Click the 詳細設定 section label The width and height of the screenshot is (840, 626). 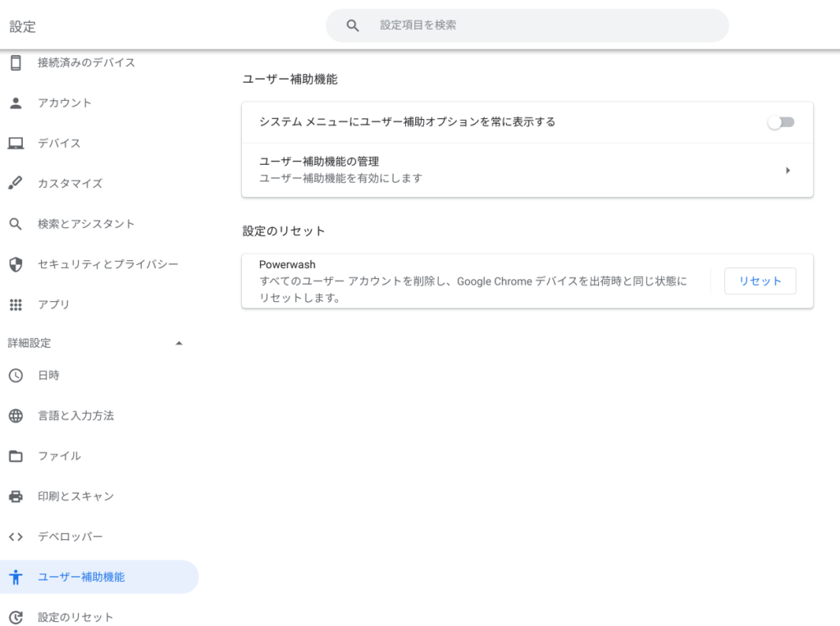click(x=30, y=343)
